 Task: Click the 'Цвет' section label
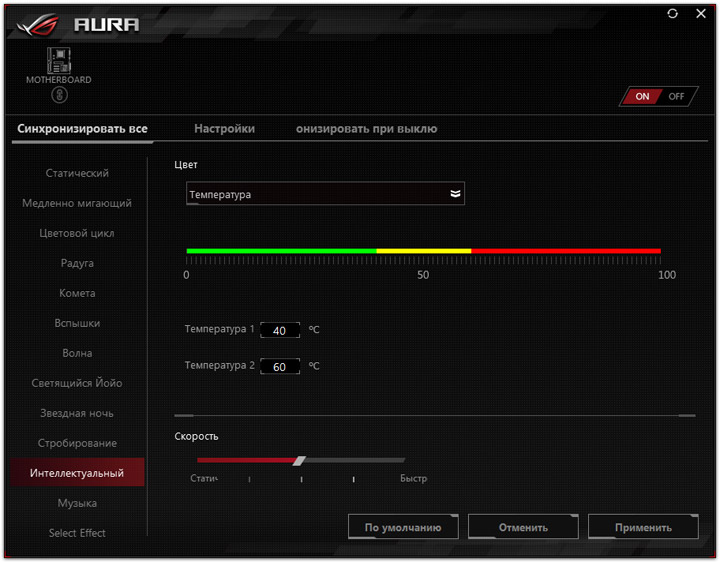click(186, 165)
